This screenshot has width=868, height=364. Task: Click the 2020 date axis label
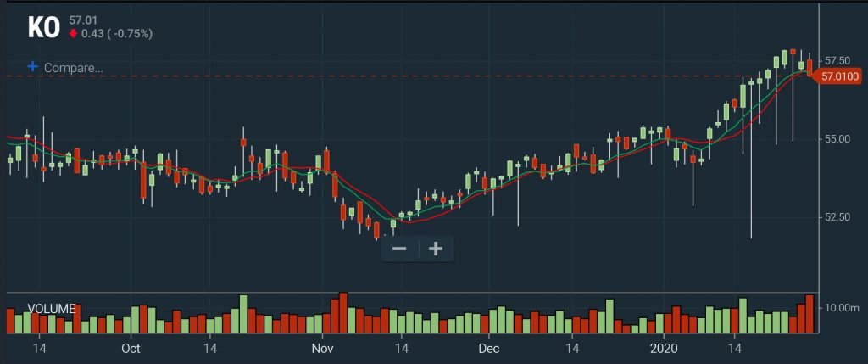663,349
